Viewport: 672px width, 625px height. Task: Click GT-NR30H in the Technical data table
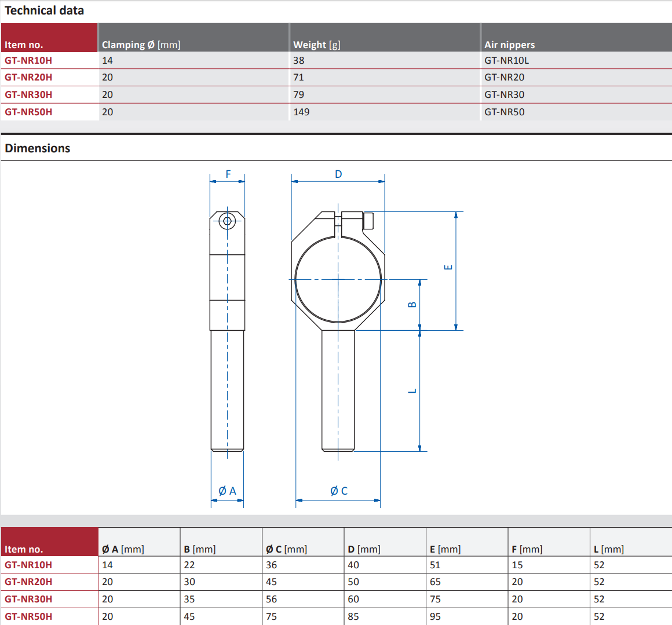28,94
